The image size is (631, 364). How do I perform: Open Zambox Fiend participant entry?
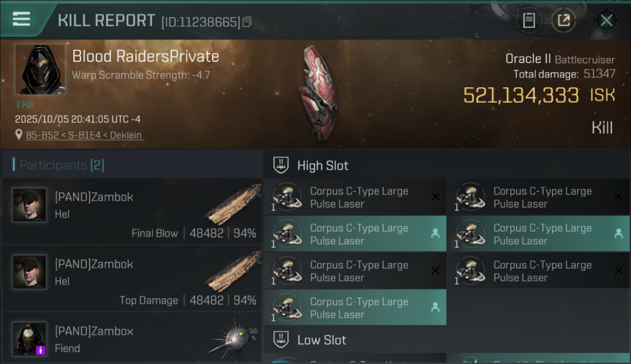click(x=132, y=339)
